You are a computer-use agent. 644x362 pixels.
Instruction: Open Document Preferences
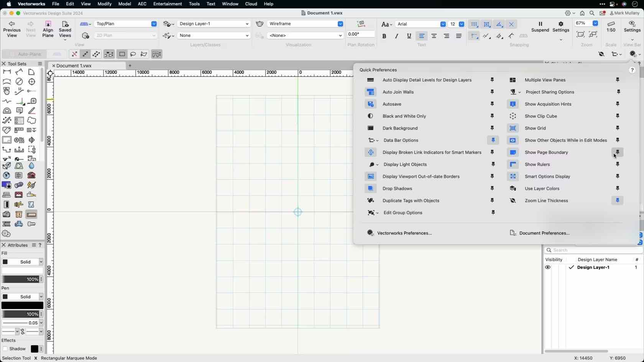pyautogui.click(x=540, y=233)
